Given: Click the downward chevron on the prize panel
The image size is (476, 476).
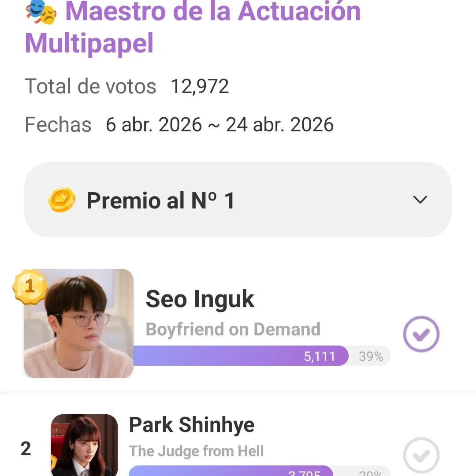Looking at the screenshot, I should (x=420, y=200).
